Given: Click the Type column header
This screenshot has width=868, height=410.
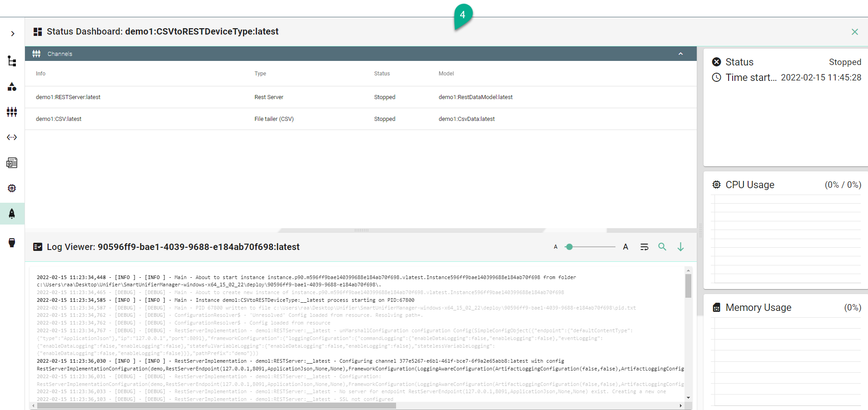Looking at the screenshot, I should (x=260, y=74).
